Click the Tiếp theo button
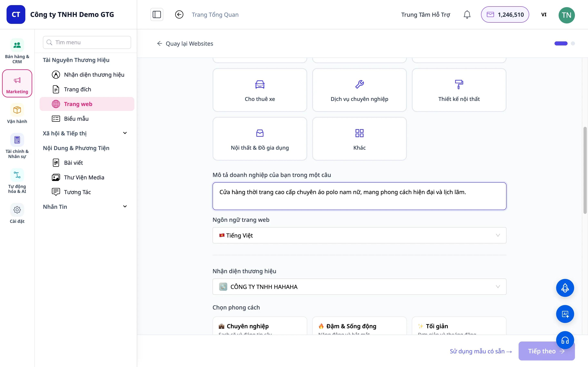 546,351
